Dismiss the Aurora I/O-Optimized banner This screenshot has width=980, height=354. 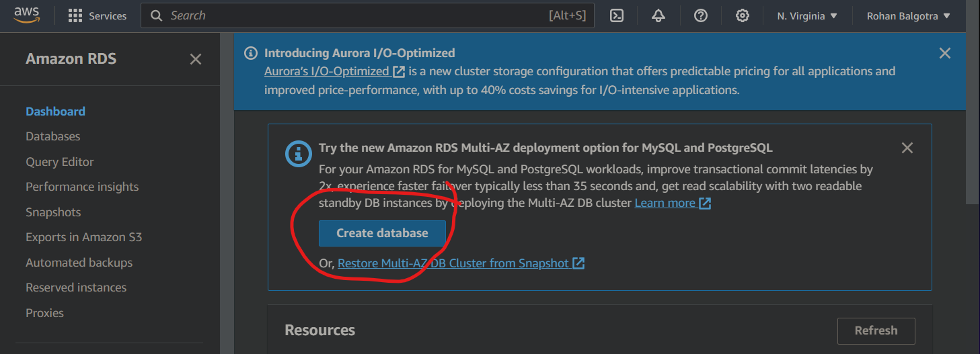click(x=945, y=53)
